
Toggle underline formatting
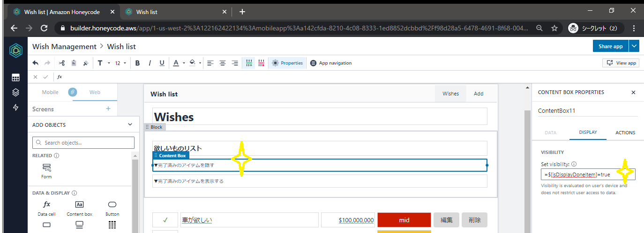point(162,63)
